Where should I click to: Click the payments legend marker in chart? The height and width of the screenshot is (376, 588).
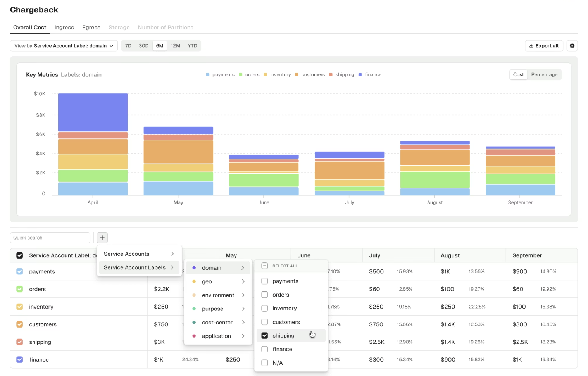pyautogui.click(x=208, y=75)
